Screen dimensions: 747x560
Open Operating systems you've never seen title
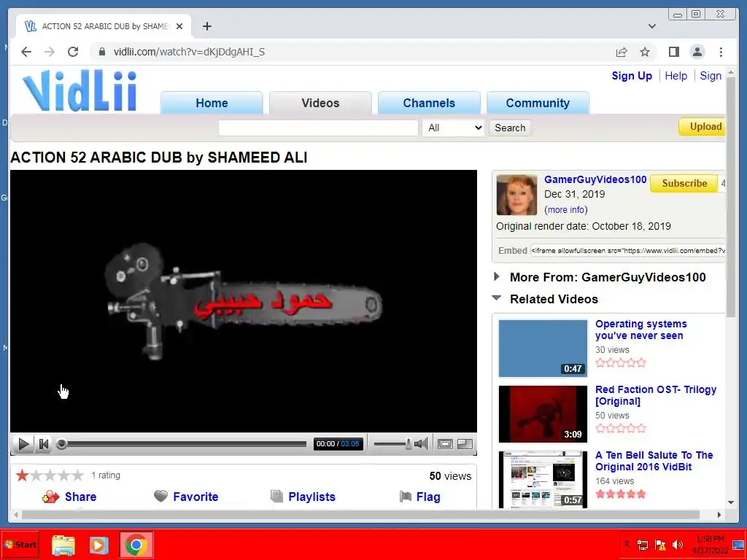(640, 330)
